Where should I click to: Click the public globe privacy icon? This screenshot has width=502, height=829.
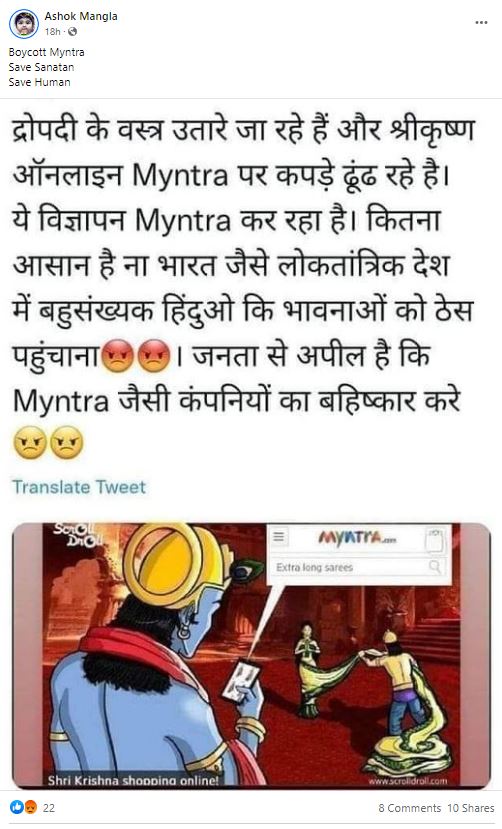(x=72, y=32)
